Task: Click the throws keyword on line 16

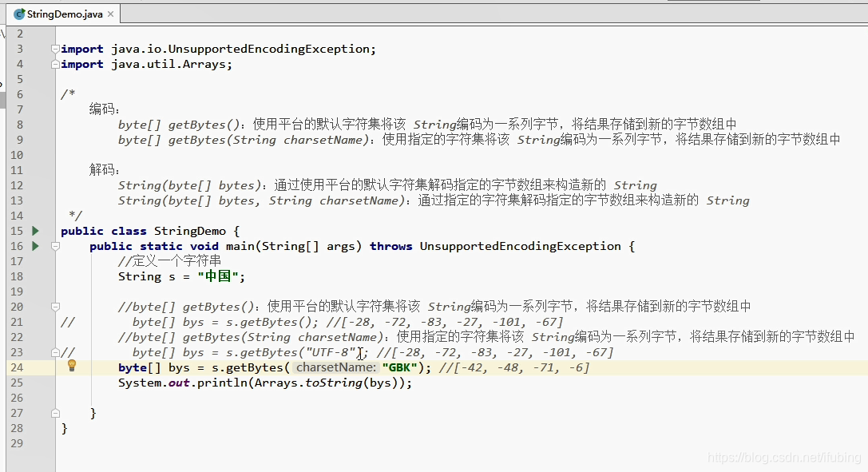Action: pyautogui.click(x=390, y=246)
